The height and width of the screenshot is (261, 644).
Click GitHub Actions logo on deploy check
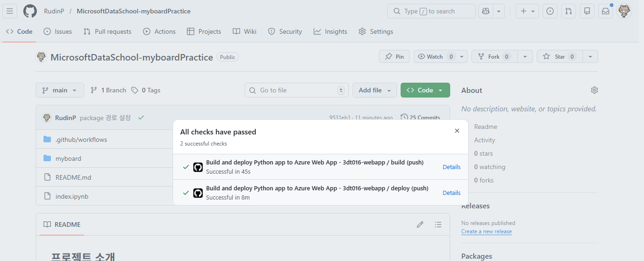(198, 193)
